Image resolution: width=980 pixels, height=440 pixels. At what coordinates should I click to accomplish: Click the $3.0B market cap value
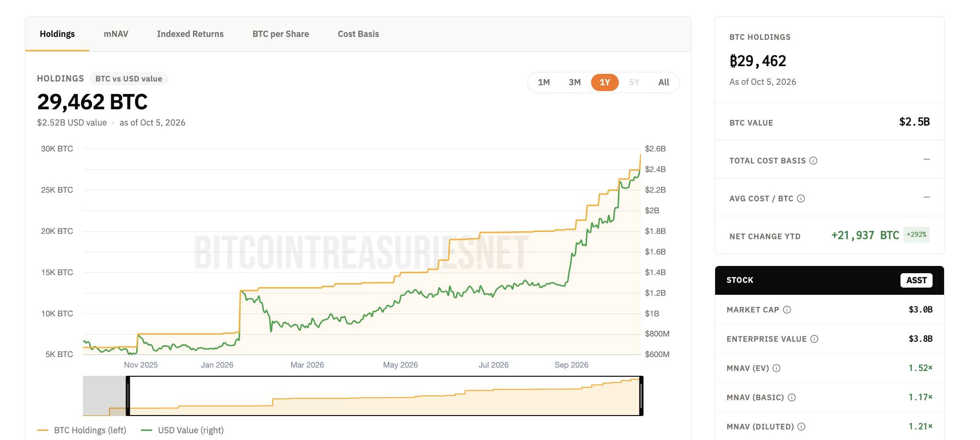pyautogui.click(x=921, y=310)
